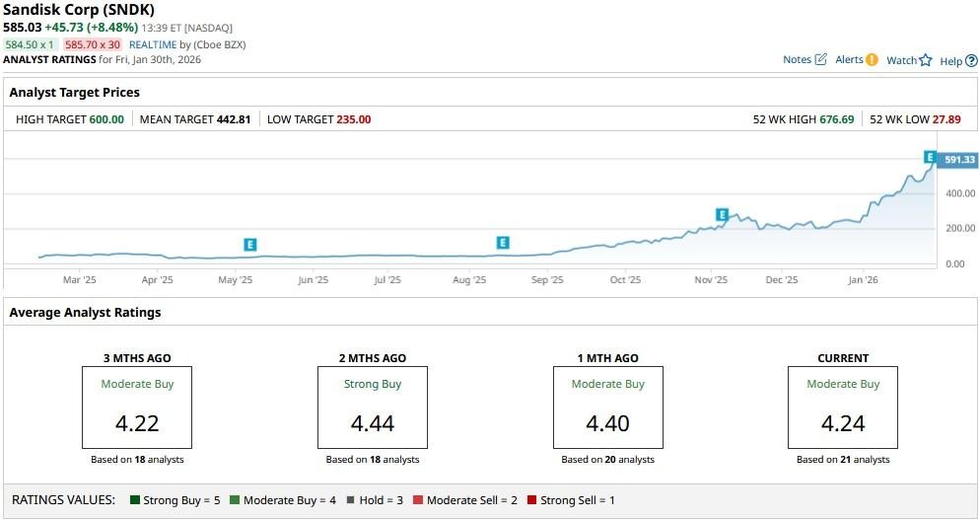Screen dimensions: 980x520
Task: Click the green Strong Buy legend swatch
Action: point(134,500)
